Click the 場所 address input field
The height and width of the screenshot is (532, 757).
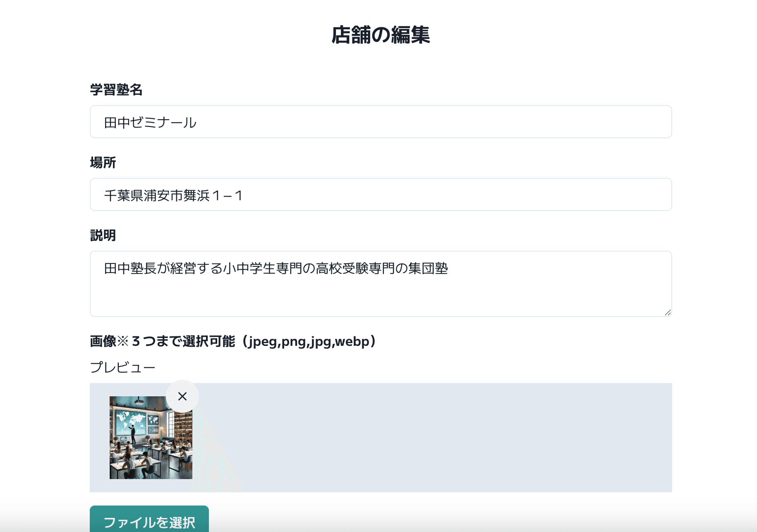tap(381, 194)
